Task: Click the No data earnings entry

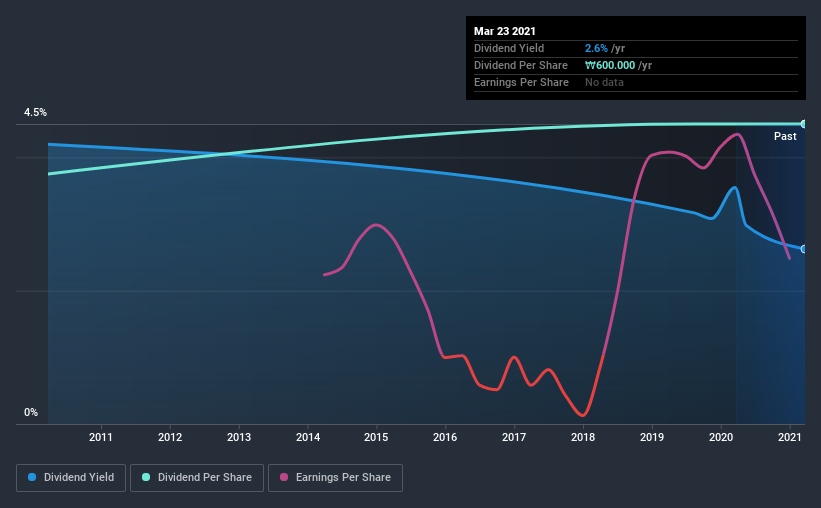Action: click(x=604, y=82)
